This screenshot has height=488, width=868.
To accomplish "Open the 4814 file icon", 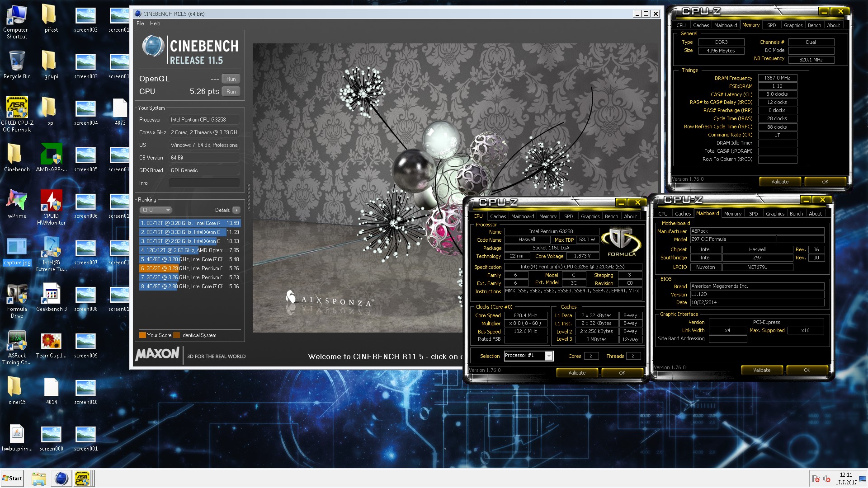I will (x=51, y=391).
